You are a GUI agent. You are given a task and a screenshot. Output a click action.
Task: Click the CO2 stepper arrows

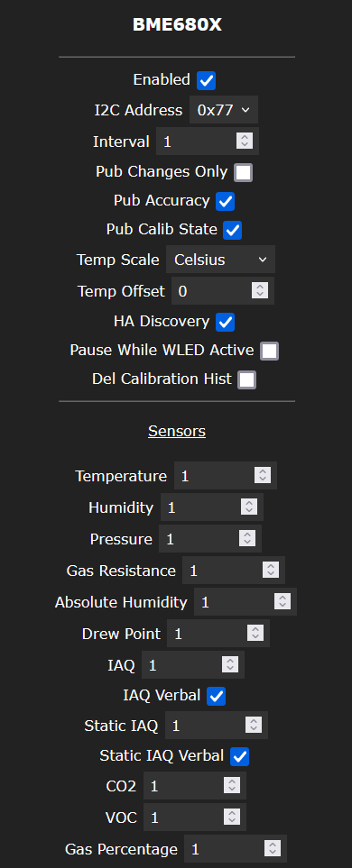point(232,785)
